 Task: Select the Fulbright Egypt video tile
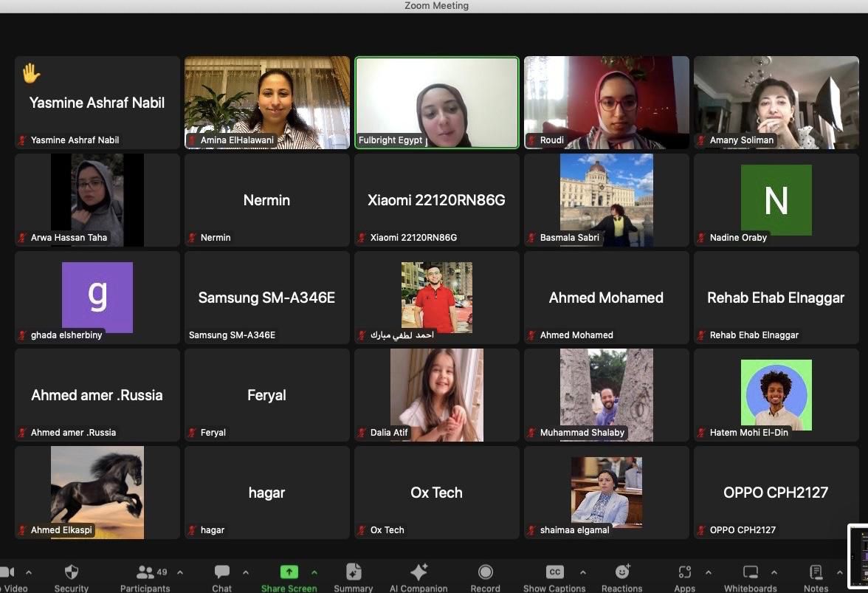[x=437, y=103]
